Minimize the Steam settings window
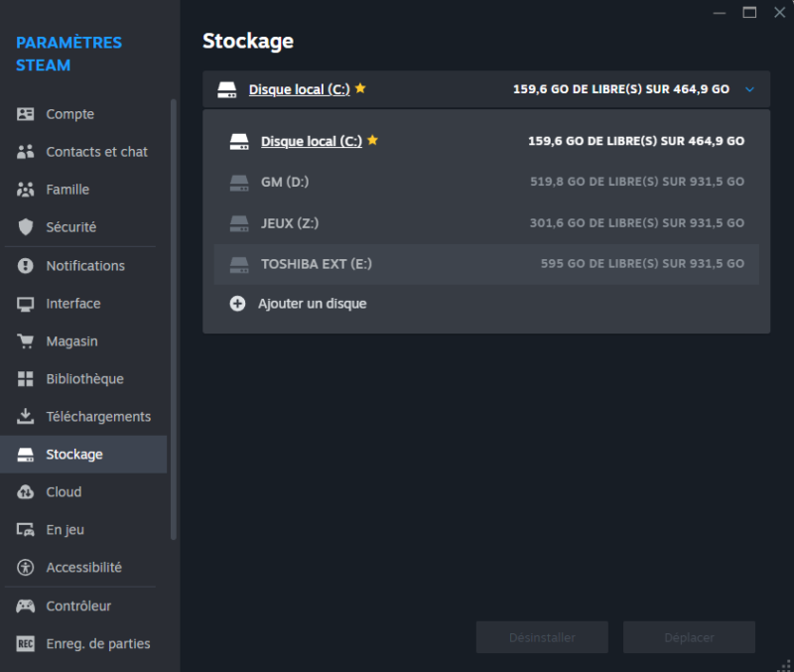This screenshot has height=672, width=794. [x=720, y=13]
